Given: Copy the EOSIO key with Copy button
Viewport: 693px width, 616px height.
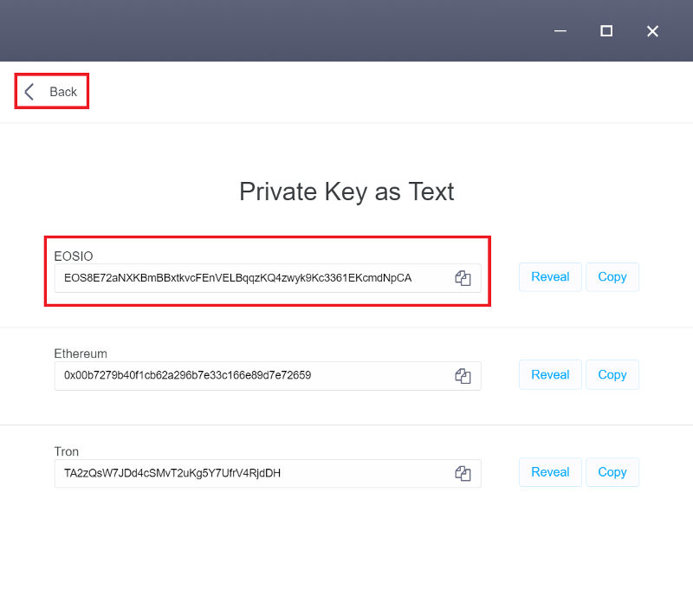Looking at the screenshot, I should (x=612, y=277).
